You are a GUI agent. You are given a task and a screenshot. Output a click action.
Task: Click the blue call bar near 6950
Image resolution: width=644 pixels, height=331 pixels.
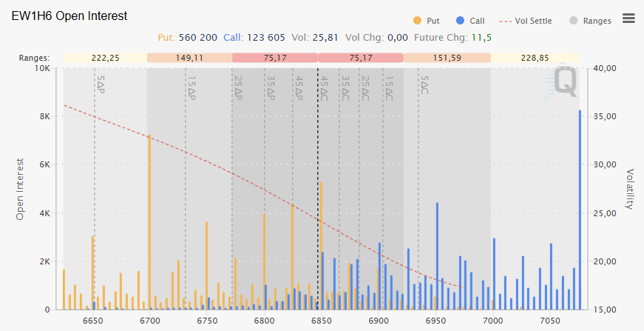point(437,255)
